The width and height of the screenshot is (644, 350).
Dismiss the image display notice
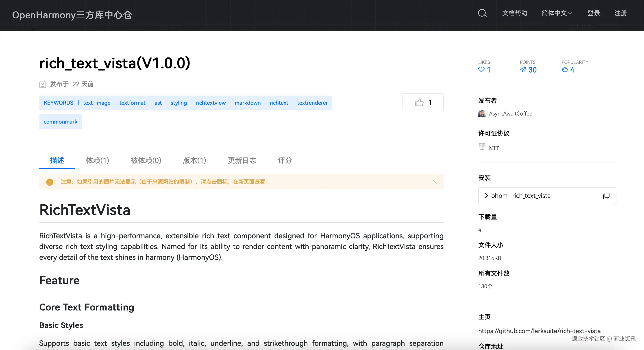[435, 182]
